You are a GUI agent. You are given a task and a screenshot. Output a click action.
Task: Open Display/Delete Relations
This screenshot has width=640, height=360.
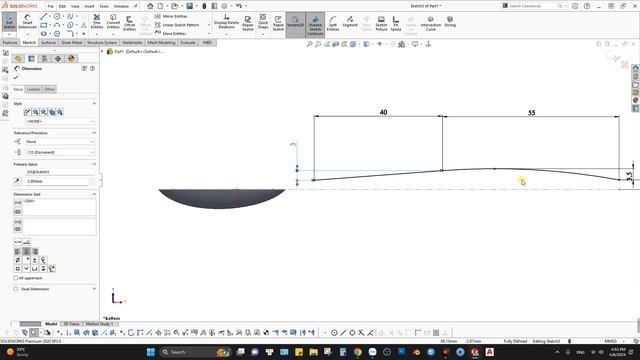click(x=226, y=22)
